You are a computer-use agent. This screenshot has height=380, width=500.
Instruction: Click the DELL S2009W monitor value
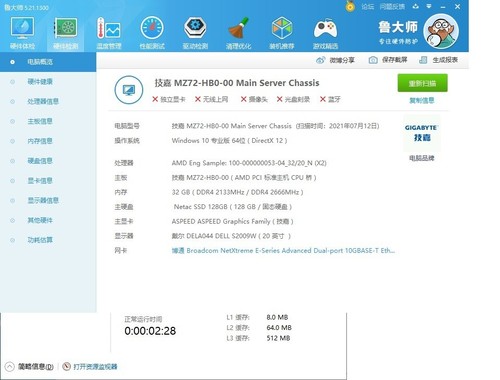(x=231, y=236)
